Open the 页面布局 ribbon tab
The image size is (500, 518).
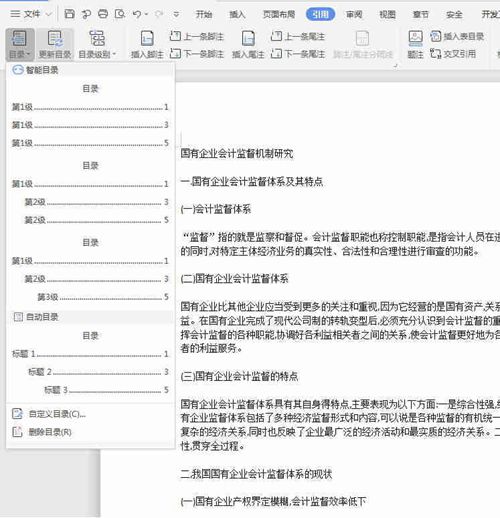(x=279, y=14)
